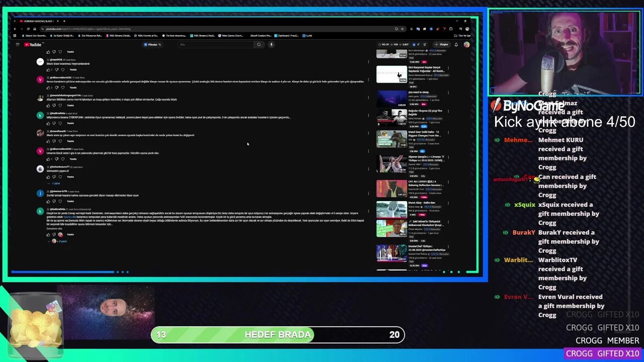
Task: Open jokersss commenter avatar
Action: 40,193
